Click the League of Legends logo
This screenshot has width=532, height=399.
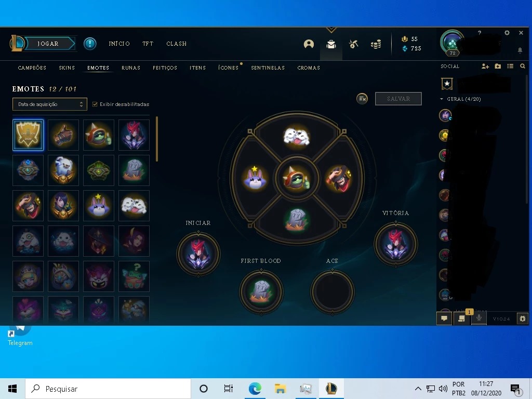point(17,44)
